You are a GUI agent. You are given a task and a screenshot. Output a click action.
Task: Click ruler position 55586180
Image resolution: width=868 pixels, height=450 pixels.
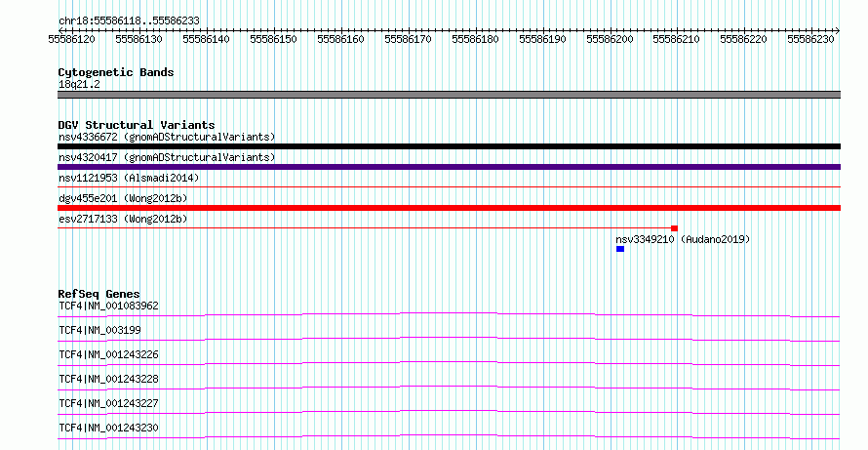click(475, 39)
